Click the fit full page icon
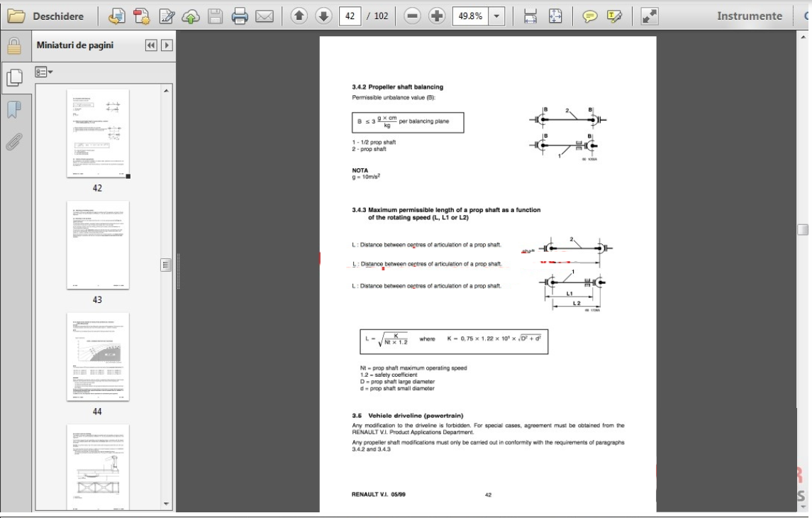Screen dimensions: 812x518 click(555, 16)
